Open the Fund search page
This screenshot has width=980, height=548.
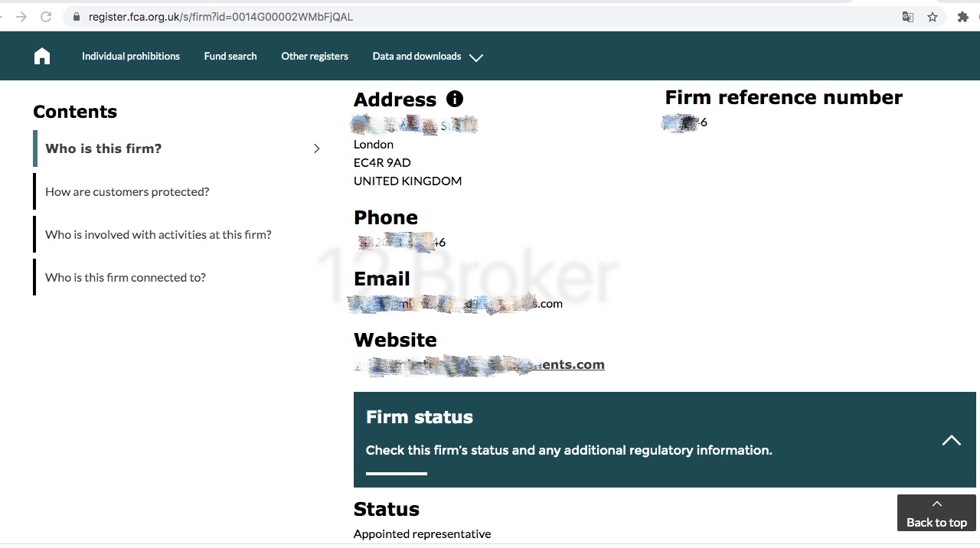point(230,56)
